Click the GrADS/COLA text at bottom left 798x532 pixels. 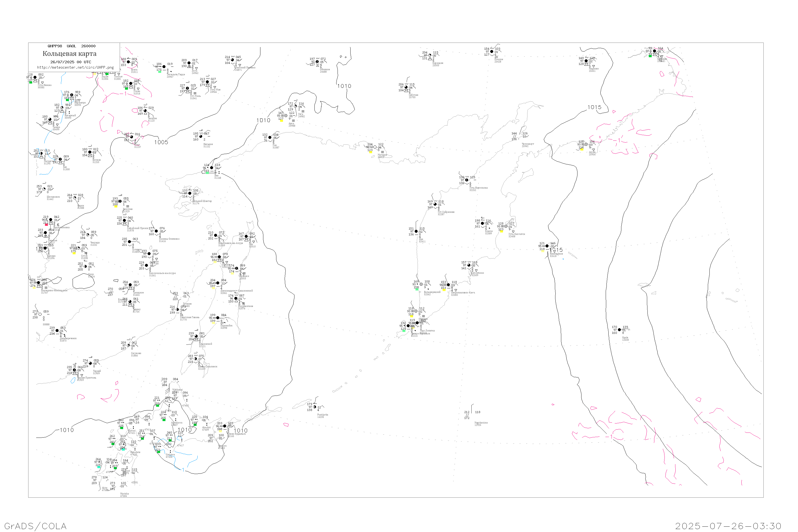click(x=35, y=526)
